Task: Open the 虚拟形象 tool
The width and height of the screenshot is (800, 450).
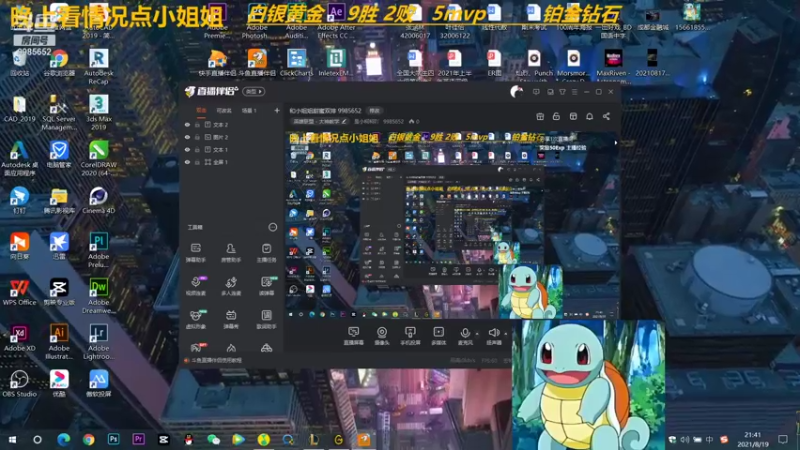Action: (195, 319)
